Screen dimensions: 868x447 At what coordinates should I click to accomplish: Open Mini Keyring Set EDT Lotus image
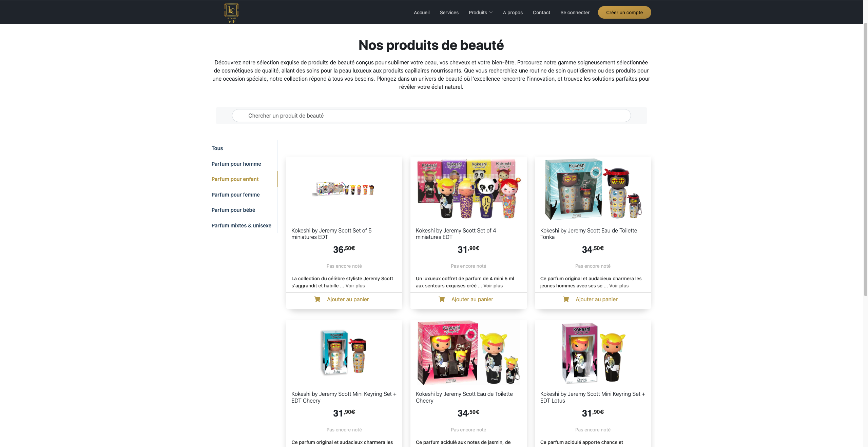pyautogui.click(x=593, y=353)
